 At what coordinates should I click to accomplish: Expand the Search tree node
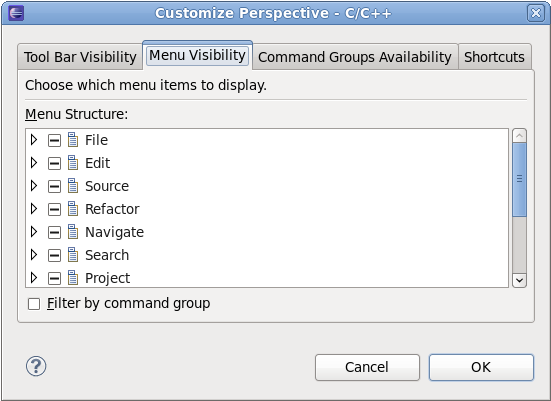[x=34, y=255]
